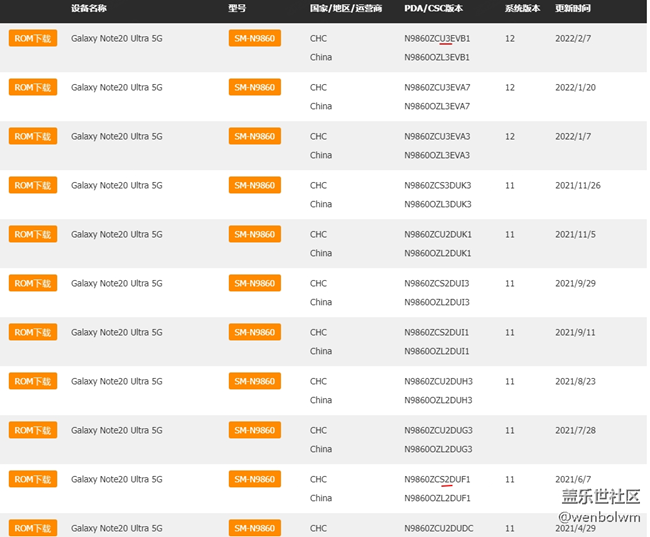650x537 pixels.
Task: Select SM-N9860 tag for N9860ZCU3EVA7 row
Action: (254, 87)
